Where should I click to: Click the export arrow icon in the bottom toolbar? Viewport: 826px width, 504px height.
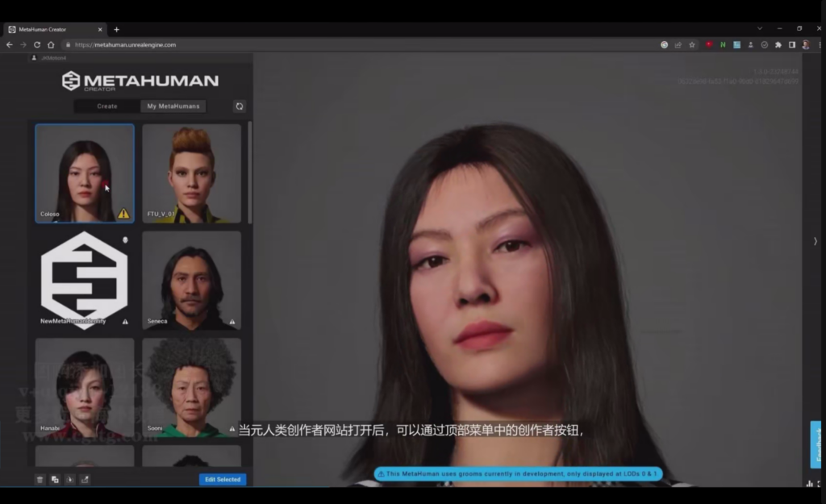click(85, 479)
